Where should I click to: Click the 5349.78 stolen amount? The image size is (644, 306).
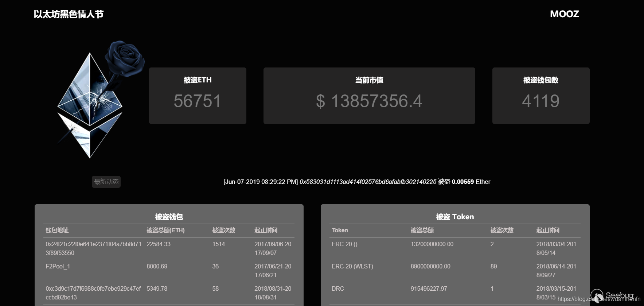[x=157, y=288]
